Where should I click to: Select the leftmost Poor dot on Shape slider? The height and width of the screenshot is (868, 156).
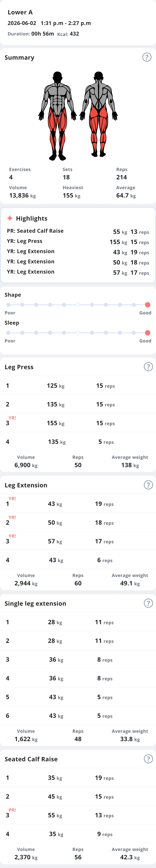pyautogui.click(x=8, y=305)
